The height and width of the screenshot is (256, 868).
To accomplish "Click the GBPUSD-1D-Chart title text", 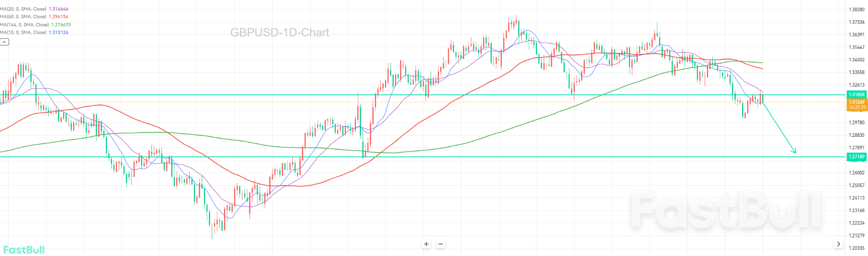I will [280, 33].
